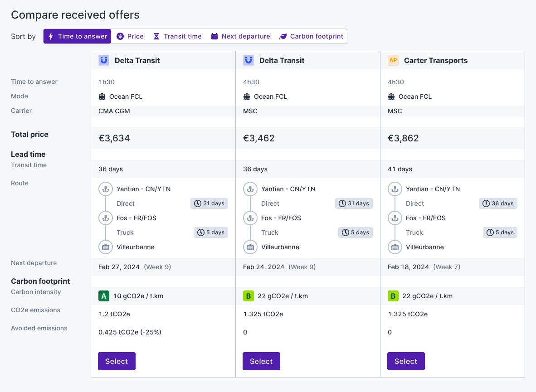The image size is (536, 392).
Task: Click the lightning icon on Time to answer chip
Action: (x=51, y=36)
